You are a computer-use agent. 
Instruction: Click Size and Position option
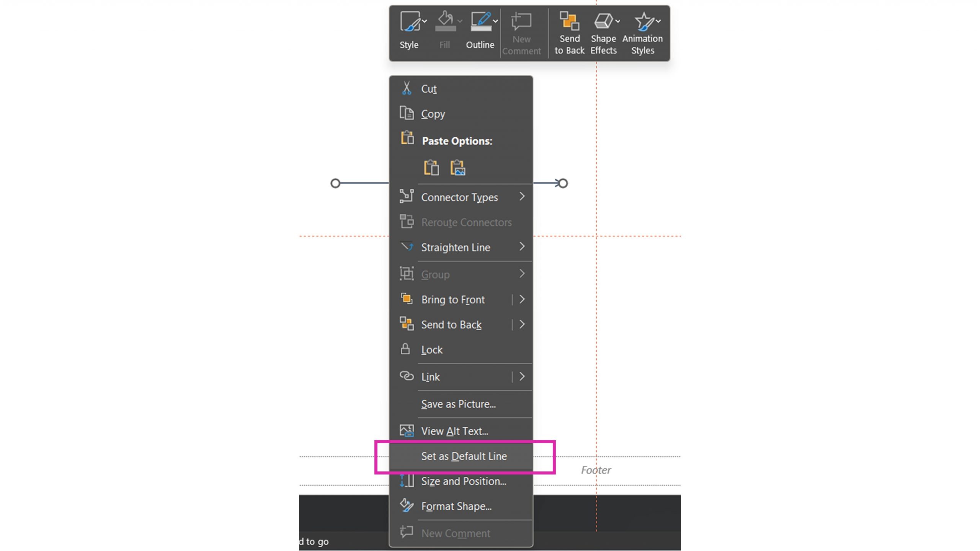[x=464, y=480]
